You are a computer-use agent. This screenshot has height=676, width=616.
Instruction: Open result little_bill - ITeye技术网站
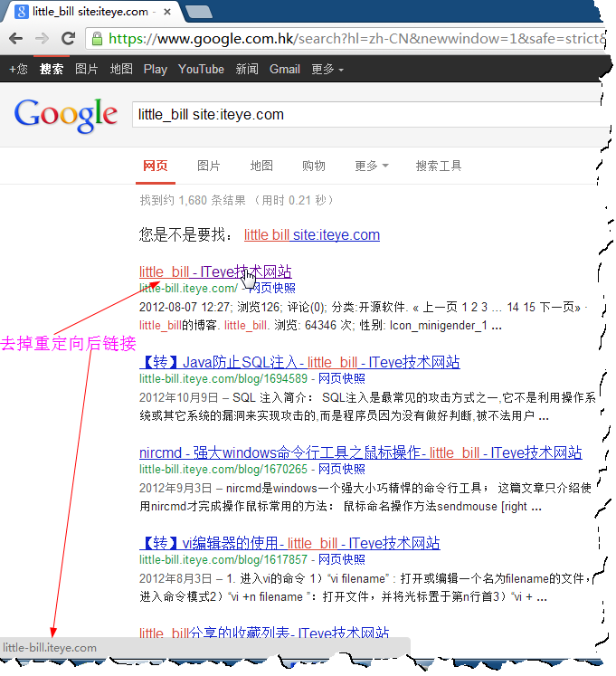[x=215, y=272]
